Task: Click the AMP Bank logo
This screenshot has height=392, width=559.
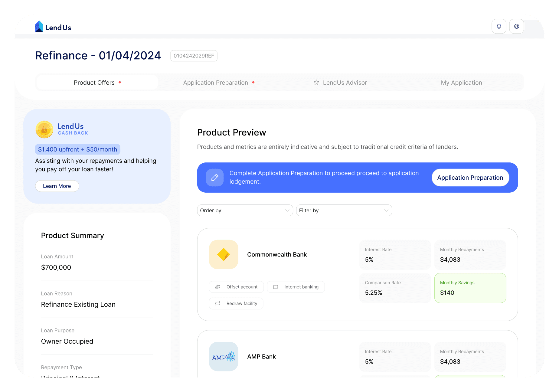Action: coord(224,356)
